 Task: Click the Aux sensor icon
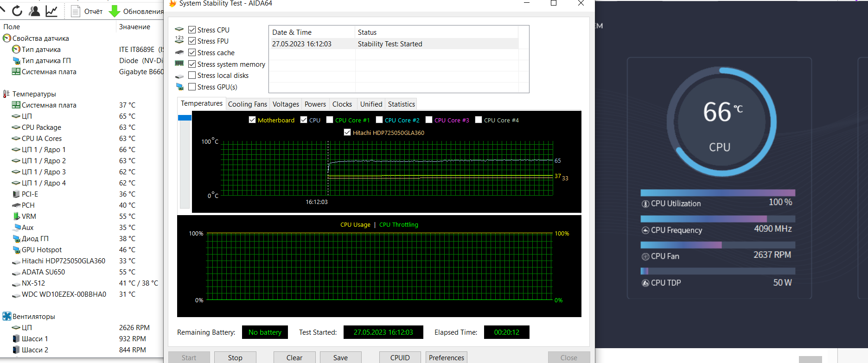click(x=16, y=227)
